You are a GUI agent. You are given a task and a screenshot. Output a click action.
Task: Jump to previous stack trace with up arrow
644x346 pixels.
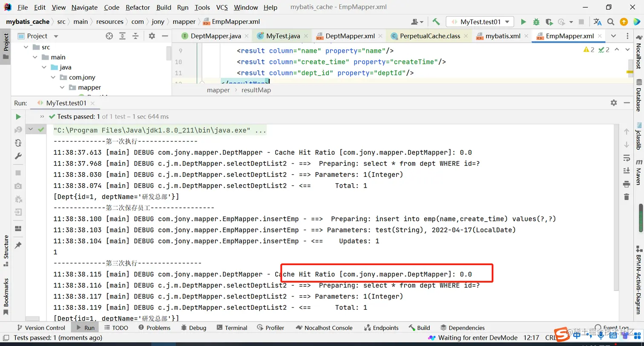coord(626,131)
